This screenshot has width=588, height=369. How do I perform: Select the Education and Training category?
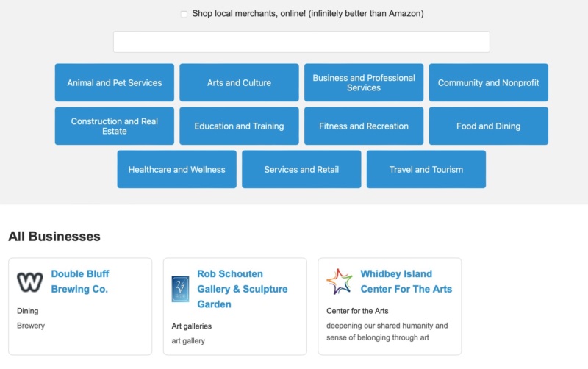239,126
